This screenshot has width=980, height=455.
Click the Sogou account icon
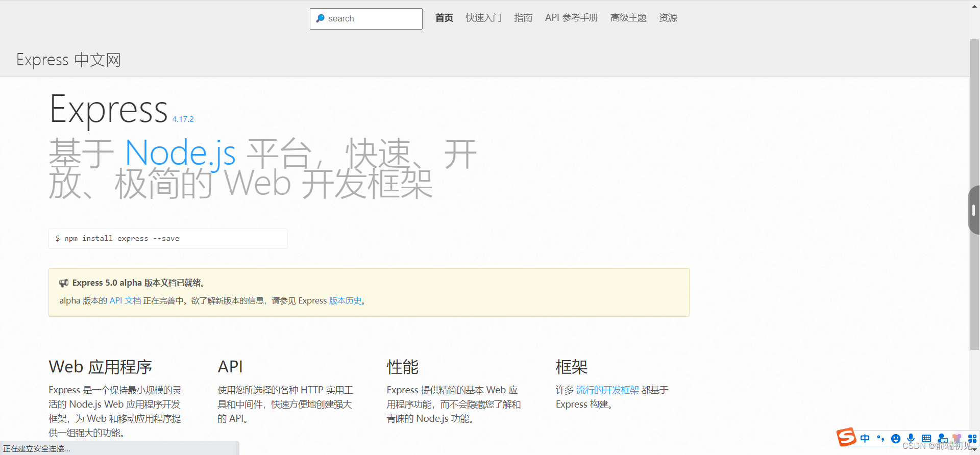pos(942,438)
